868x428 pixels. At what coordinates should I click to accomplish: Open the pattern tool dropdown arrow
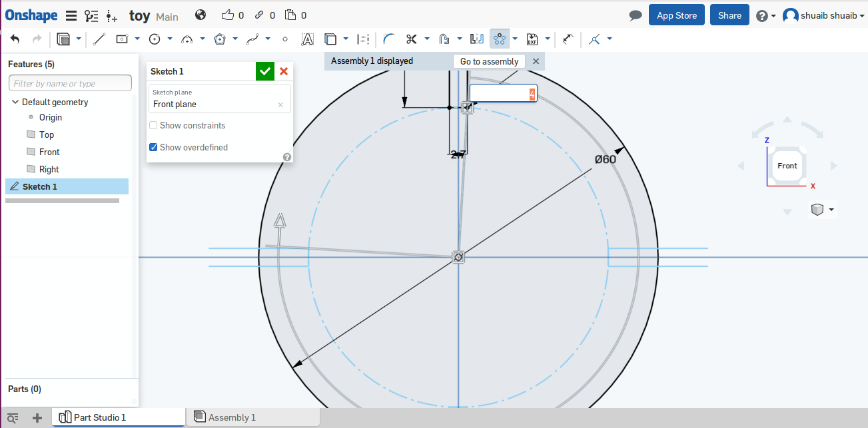point(515,39)
